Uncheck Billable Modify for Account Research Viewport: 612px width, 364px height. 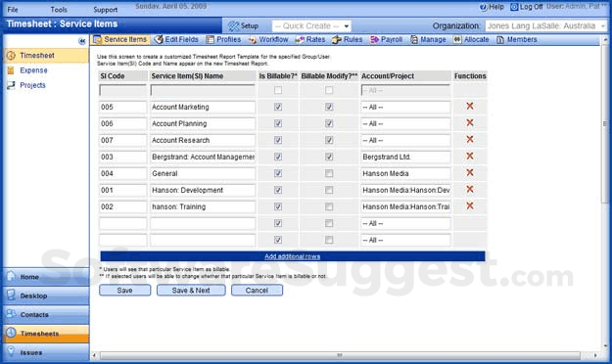[x=329, y=140]
